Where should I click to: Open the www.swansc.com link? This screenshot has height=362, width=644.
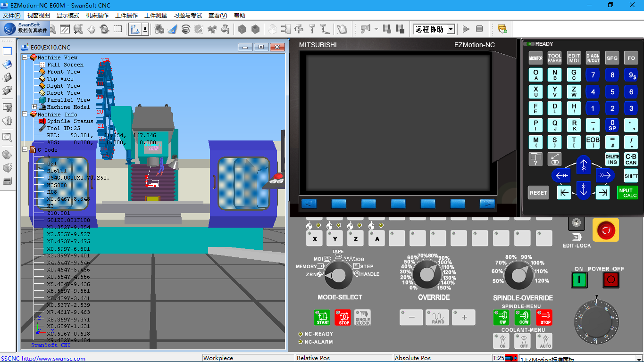pos(54,359)
